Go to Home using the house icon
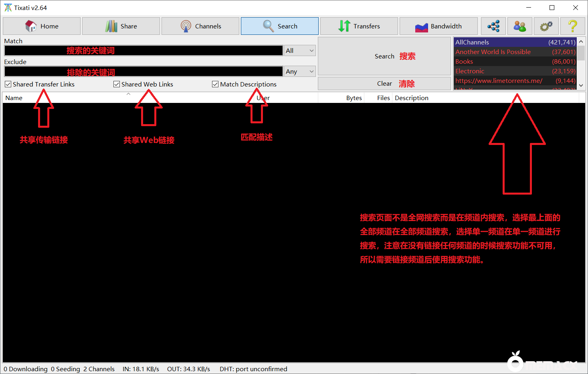 point(42,26)
